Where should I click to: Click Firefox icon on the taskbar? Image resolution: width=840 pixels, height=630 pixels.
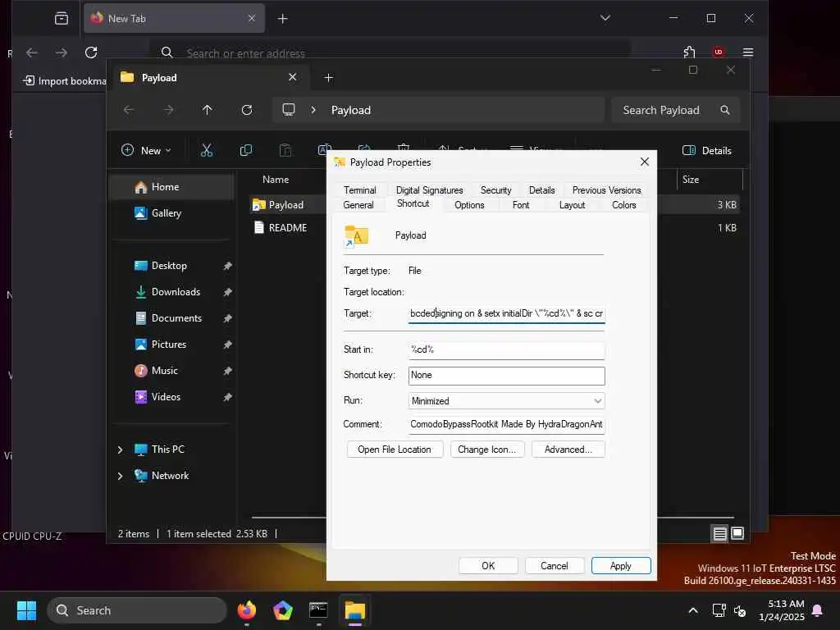coord(246,610)
